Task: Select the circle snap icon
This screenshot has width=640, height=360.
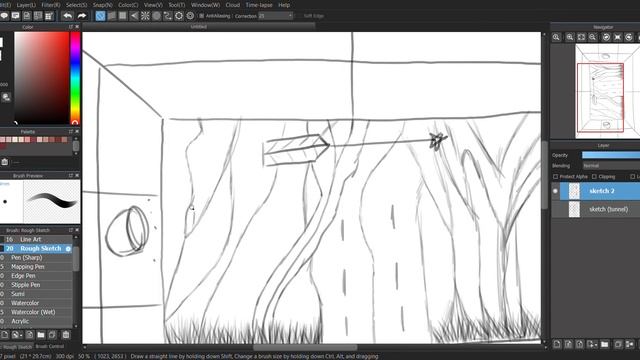Action: [x=156, y=16]
